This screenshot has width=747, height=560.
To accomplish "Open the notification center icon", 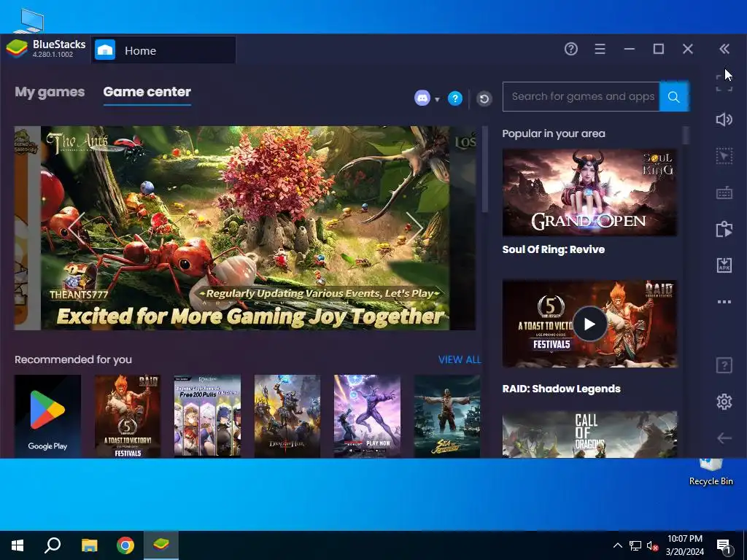I will coord(724,547).
